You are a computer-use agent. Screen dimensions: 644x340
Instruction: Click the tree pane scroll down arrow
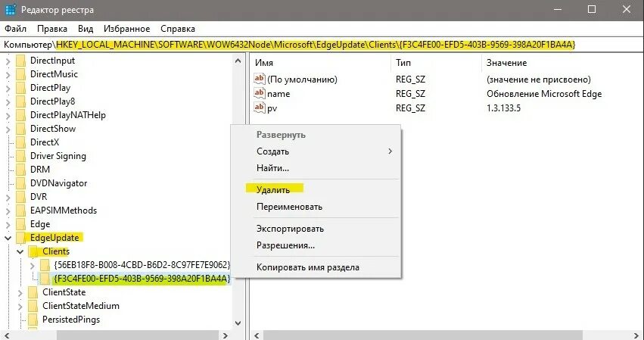point(238,323)
